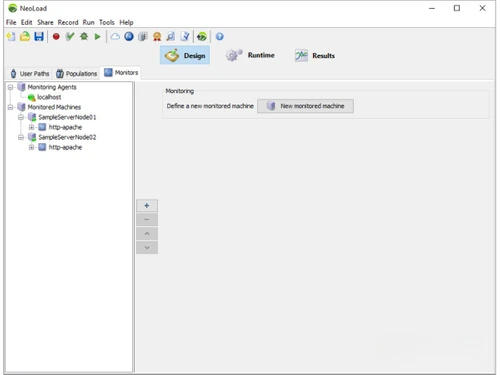Click the gray servers icon in the toolbar
The height and width of the screenshot is (375, 500).
143,36
